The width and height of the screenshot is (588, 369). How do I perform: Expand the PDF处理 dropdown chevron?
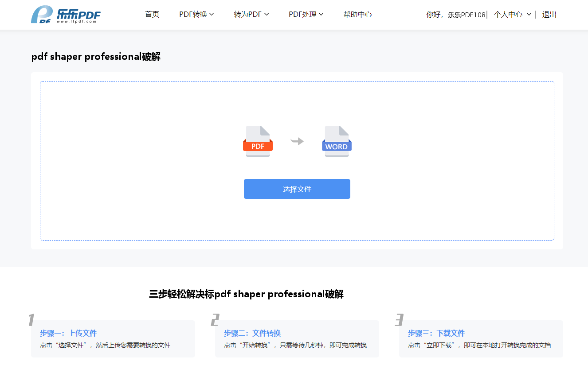tap(321, 15)
